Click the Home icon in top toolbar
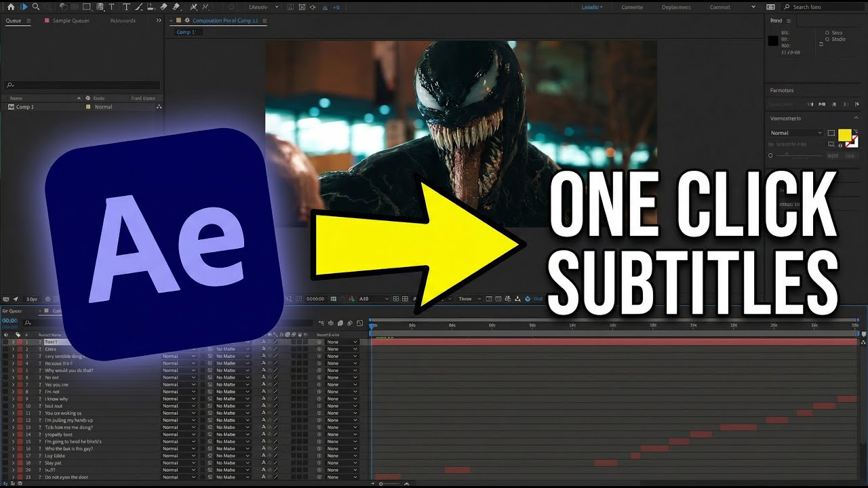868x488 pixels. point(11,7)
